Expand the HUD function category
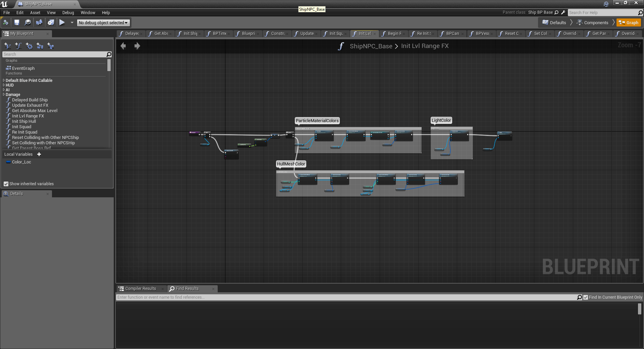This screenshot has width=644, height=349. [4, 85]
